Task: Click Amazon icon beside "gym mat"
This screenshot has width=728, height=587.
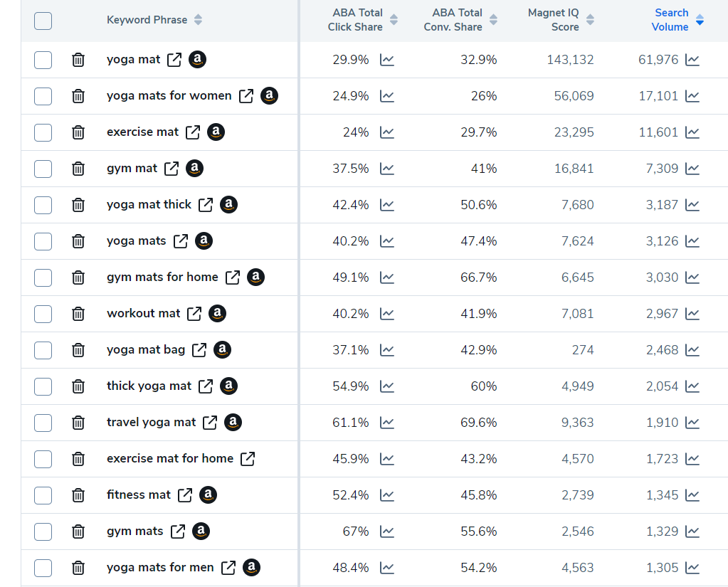Action: tap(194, 169)
